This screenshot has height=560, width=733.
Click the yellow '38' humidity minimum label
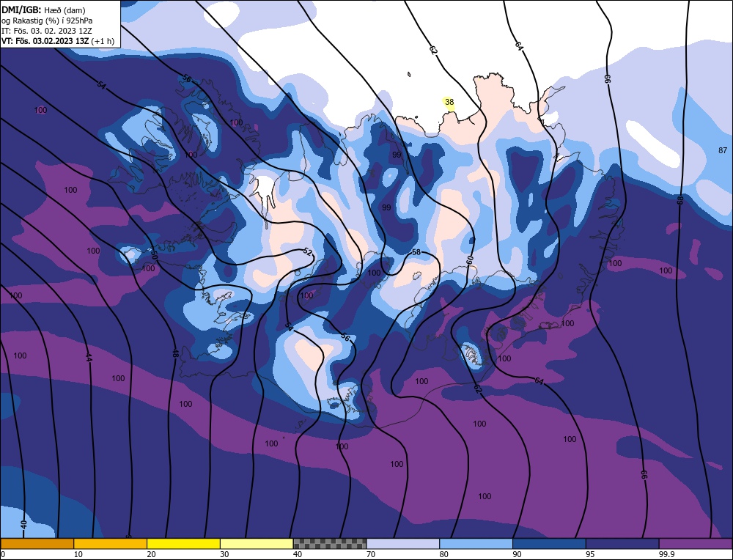click(x=449, y=102)
